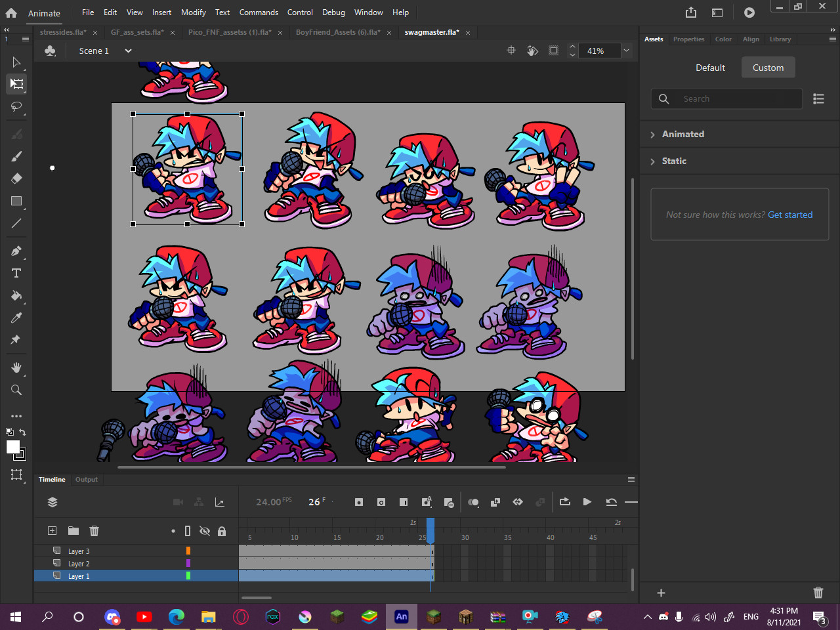The width and height of the screenshot is (840, 630).
Task: Click the white fill color swatch
Action: [x=12, y=447]
